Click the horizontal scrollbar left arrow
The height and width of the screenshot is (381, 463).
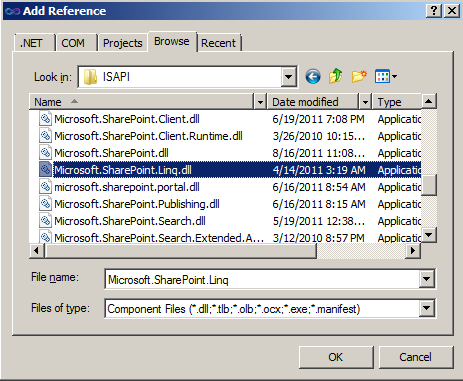click(37, 251)
